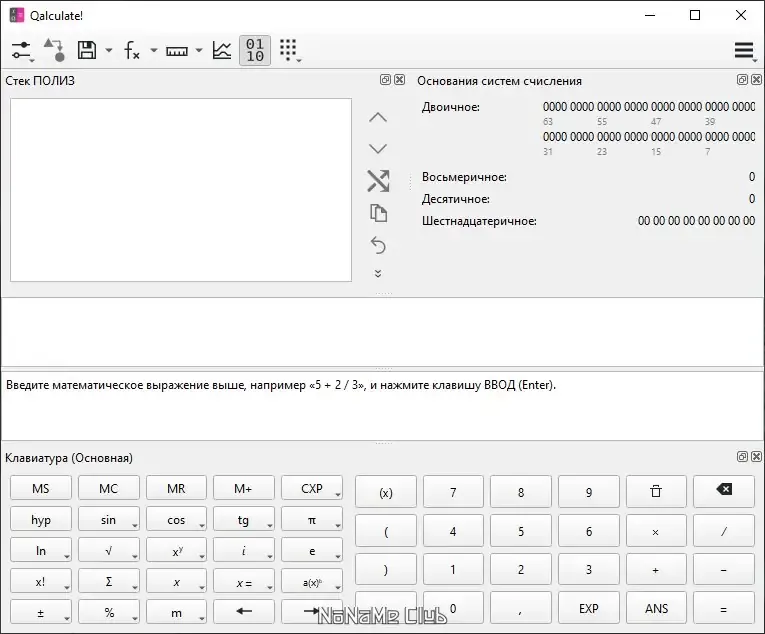Click the MS memory store button
The width and height of the screenshot is (765, 634).
(x=40, y=488)
